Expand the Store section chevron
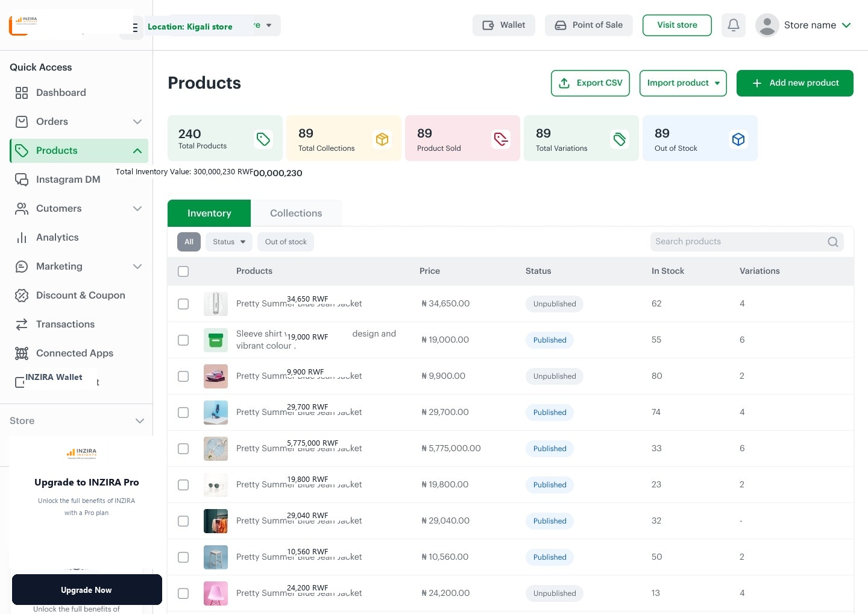Image resolution: width=868 pixels, height=614 pixels. 140,421
